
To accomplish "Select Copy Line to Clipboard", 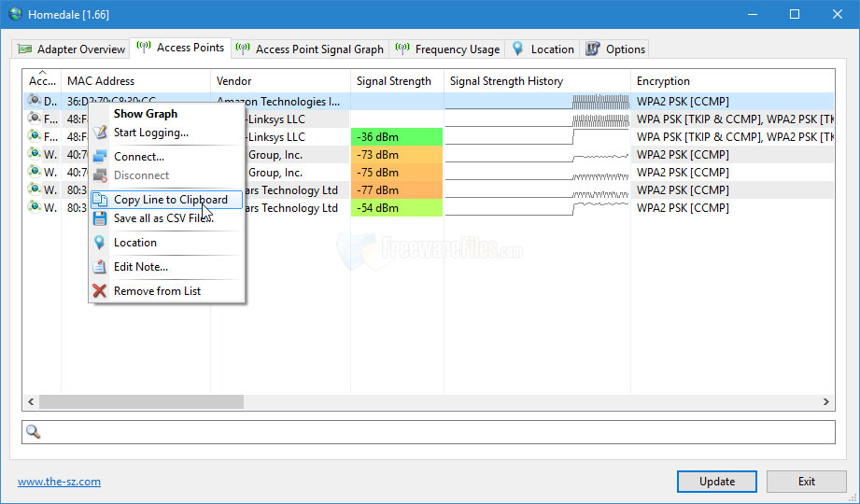I will (x=167, y=199).
